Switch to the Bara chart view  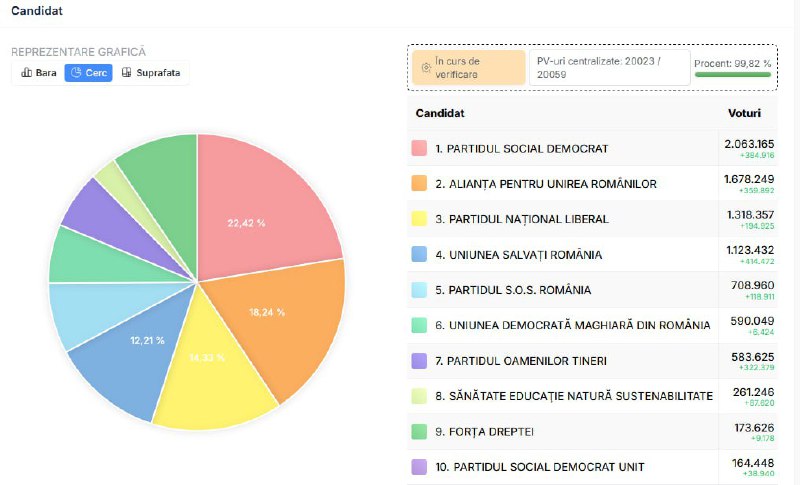(38, 73)
